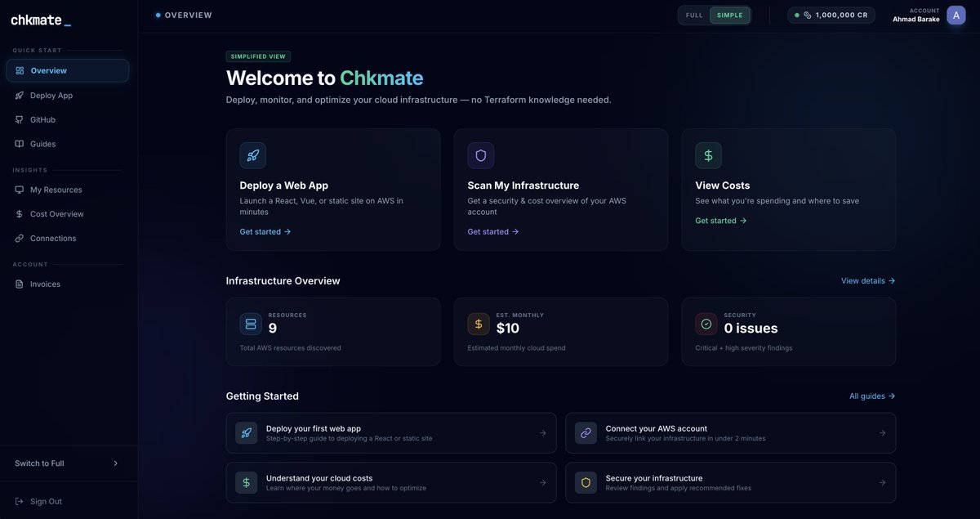Click the Secure your infrastructure guide title
Screen dimensions: 980x519
pyautogui.click(x=654, y=478)
